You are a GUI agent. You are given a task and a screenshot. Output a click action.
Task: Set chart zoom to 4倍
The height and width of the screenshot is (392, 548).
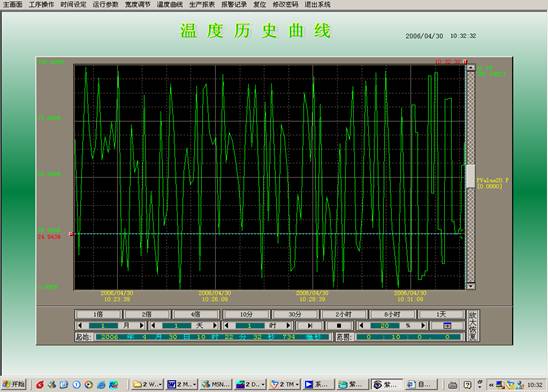tap(196, 314)
